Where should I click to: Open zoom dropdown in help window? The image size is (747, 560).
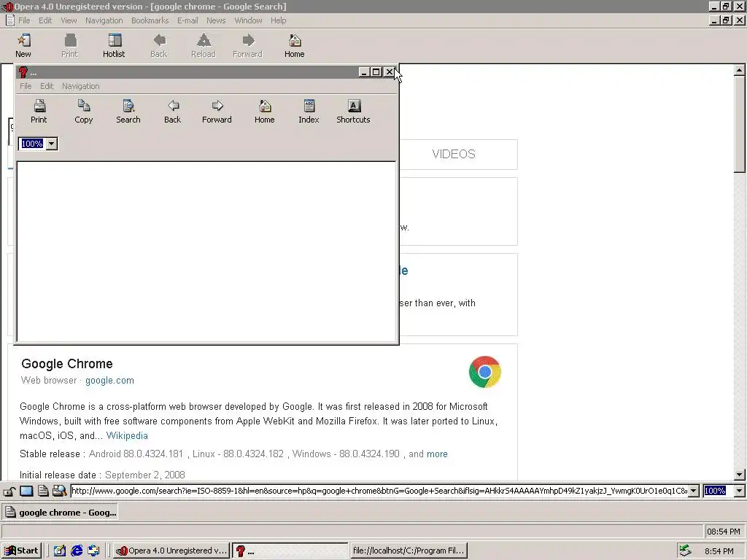pyautogui.click(x=52, y=144)
